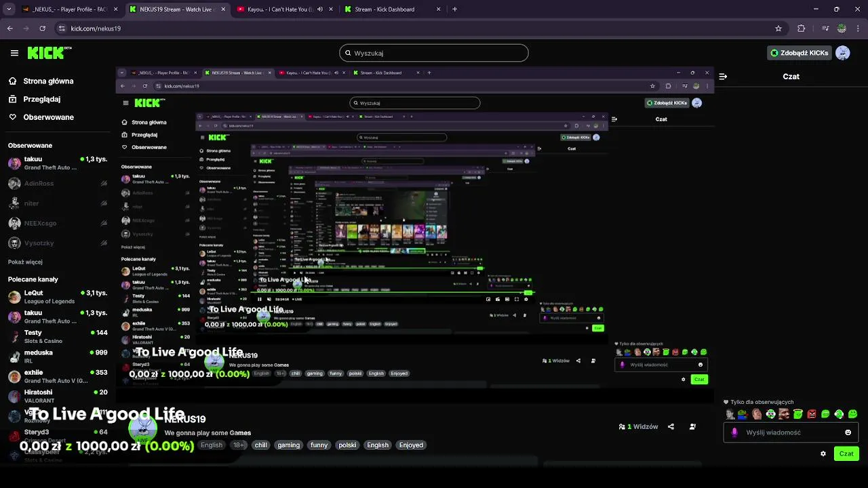Image resolution: width=868 pixels, height=488 pixels.
Task: Insert the Pepe frog emote
Action: point(743,414)
